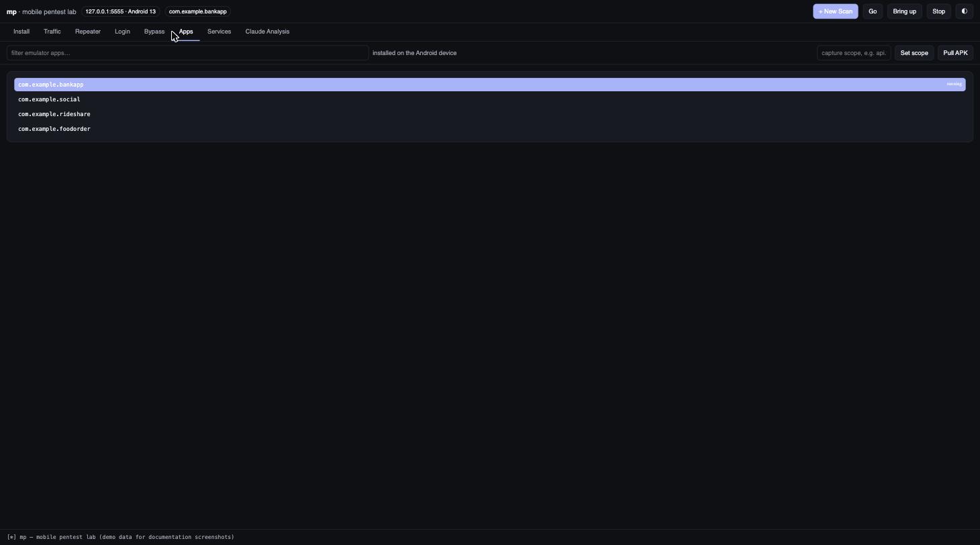Click the status bar demo data message
This screenshot has width=980, height=545.
coord(121,537)
